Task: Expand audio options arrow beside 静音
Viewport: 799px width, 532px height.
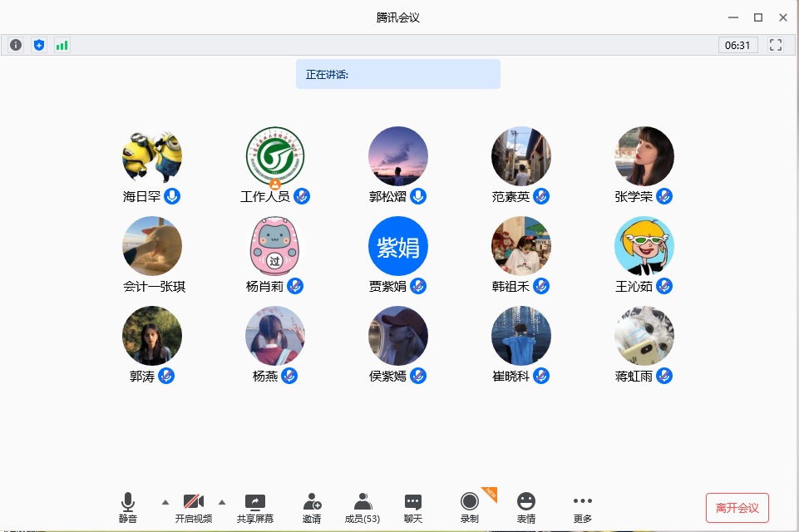Action: pos(165,502)
